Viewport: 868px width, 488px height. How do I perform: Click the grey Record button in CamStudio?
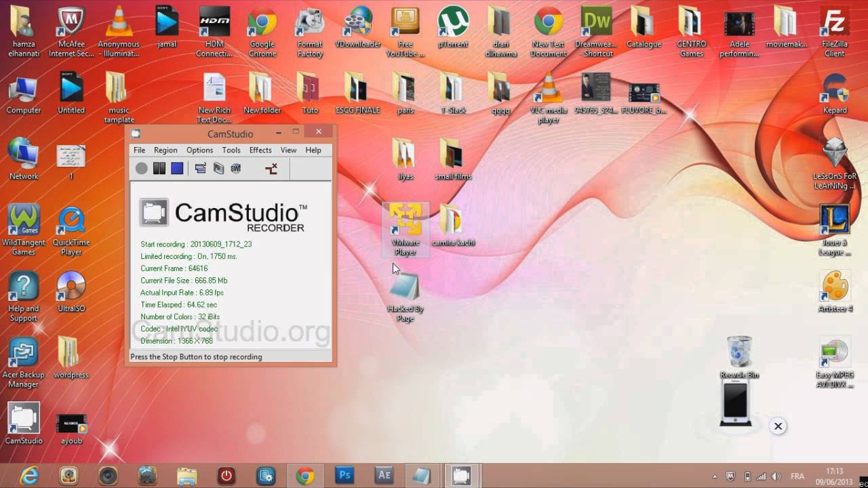click(141, 169)
